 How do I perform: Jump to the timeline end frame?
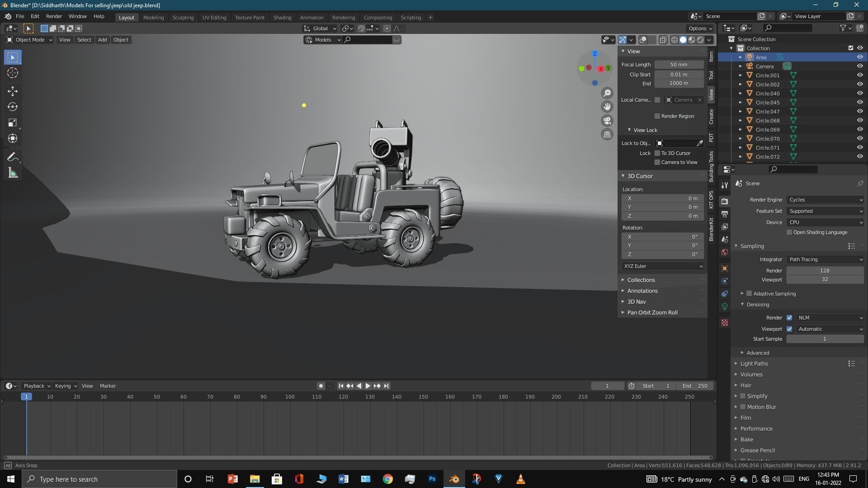tap(386, 386)
